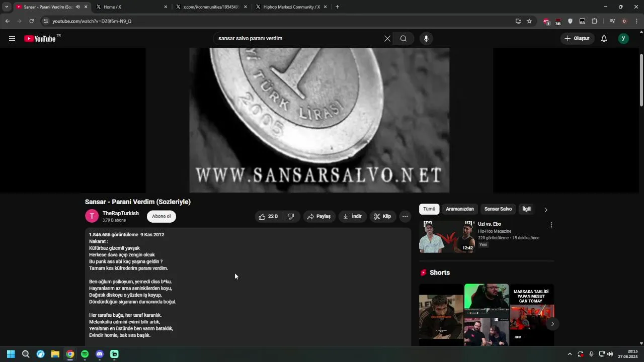The height and width of the screenshot is (362, 644).
Task: Mute the tab via speaker icon
Action: click(x=77, y=7)
